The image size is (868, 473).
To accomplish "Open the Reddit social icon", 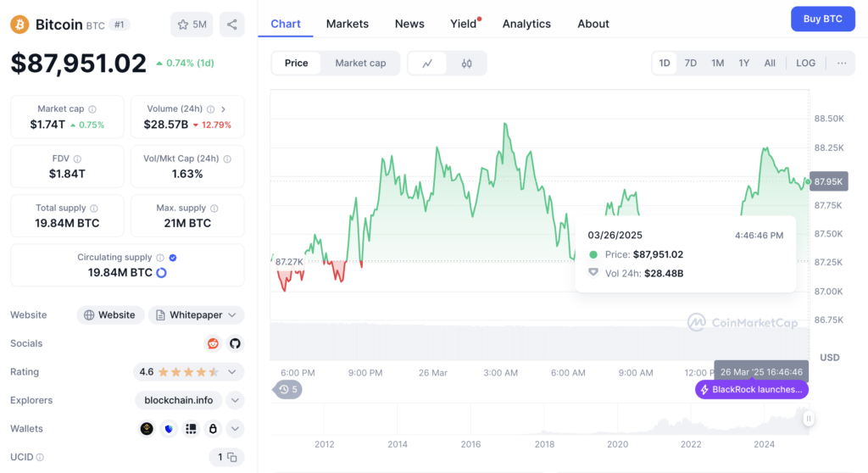I will (x=213, y=343).
